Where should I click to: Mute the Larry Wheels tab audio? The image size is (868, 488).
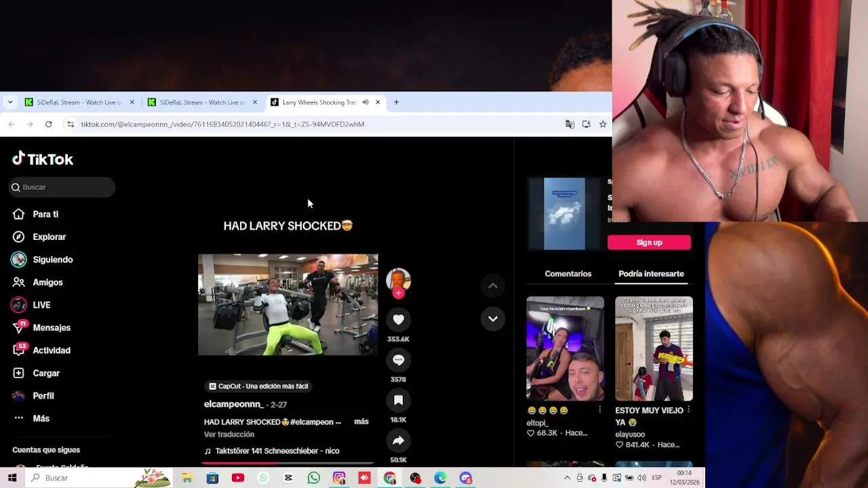366,102
